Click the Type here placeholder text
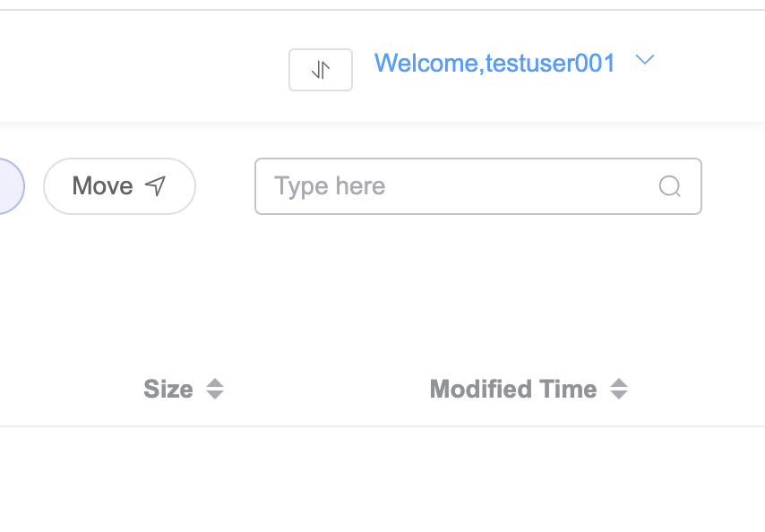This screenshot has height=532, width=765. [x=330, y=187]
